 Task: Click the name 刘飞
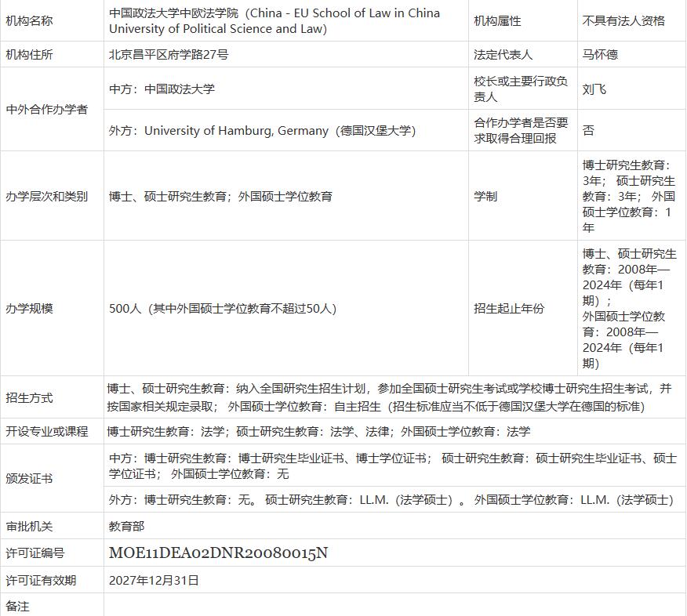[594, 89]
